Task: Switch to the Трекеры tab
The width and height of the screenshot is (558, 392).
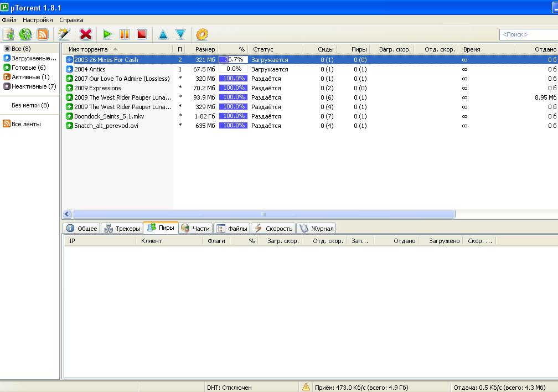Action: click(x=122, y=228)
